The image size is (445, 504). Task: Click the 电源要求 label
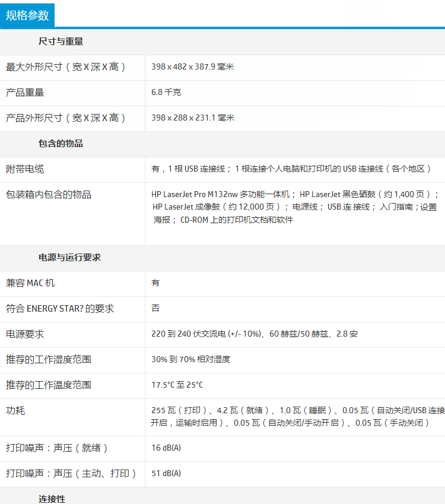25,334
